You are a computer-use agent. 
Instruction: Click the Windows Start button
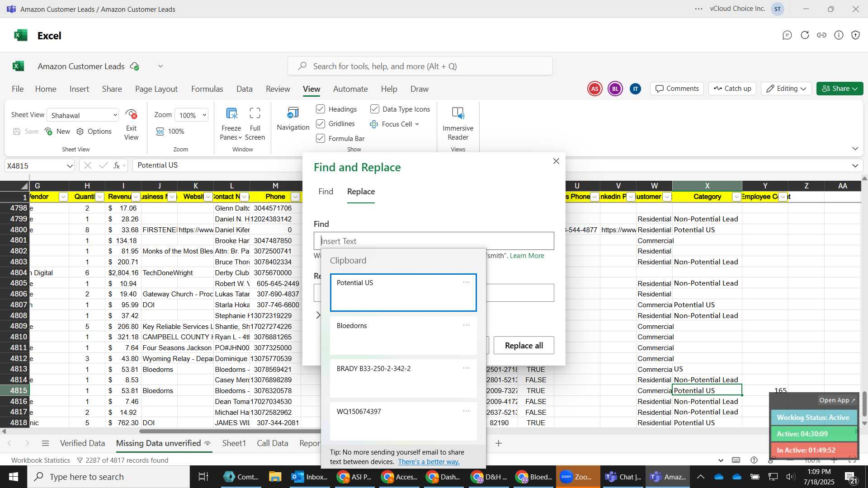(13, 477)
